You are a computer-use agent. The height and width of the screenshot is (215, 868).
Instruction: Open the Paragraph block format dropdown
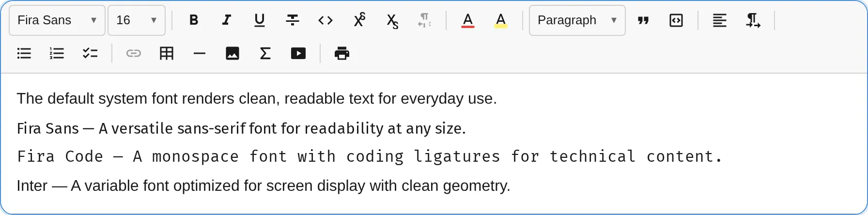click(x=577, y=20)
